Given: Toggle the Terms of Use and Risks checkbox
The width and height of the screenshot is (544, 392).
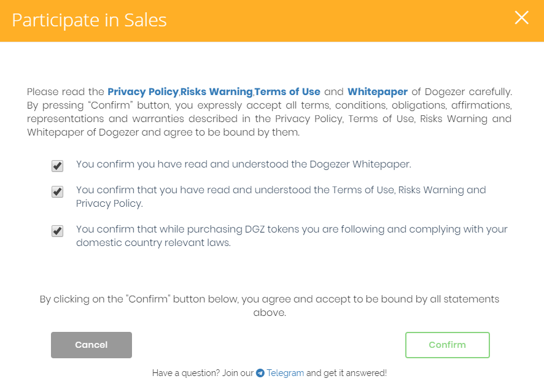Looking at the screenshot, I should (x=57, y=191).
